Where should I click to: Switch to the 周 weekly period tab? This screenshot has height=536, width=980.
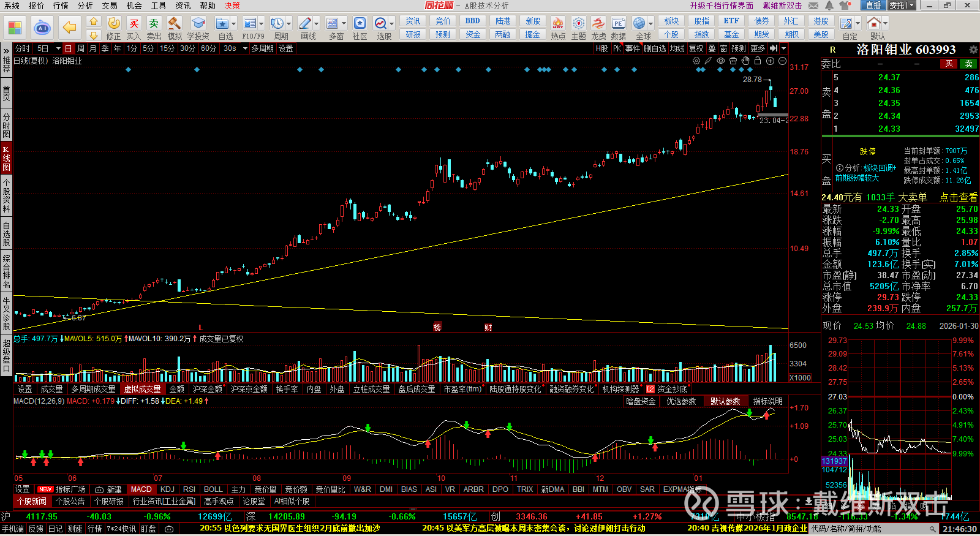[x=81, y=48]
